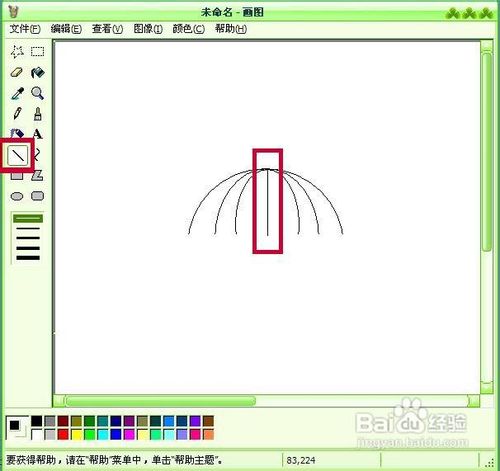Pick the light gray color swatch
This screenshot has height=471, width=500.
(50, 434)
